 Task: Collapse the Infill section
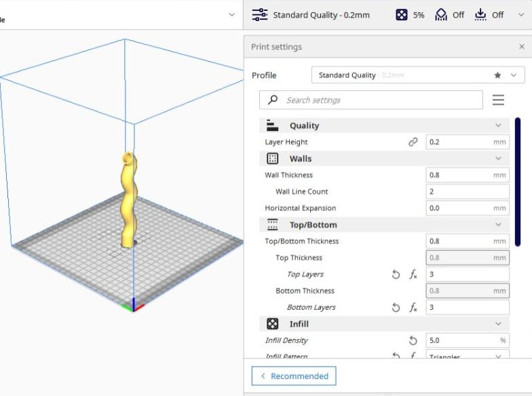(498, 324)
